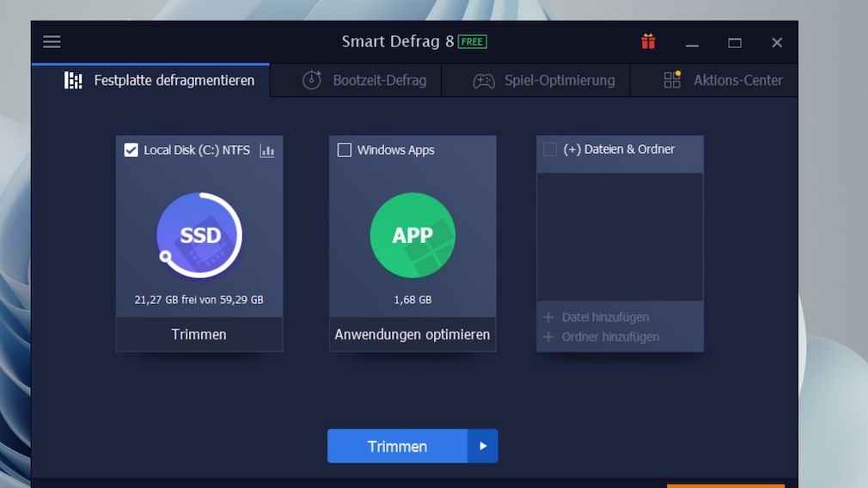Click the red gift box icon
Image resolution: width=868 pixels, height=488 pixels.
click(x=648, y=42)
